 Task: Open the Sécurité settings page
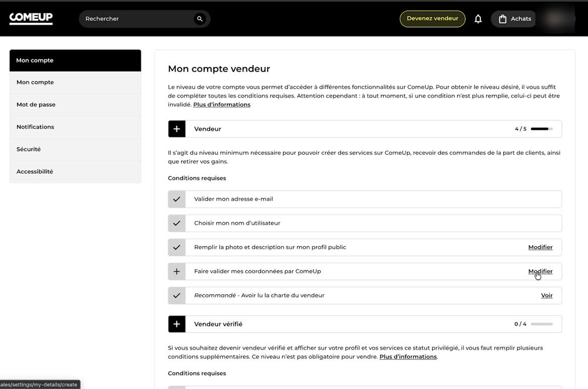click(75, 149)
